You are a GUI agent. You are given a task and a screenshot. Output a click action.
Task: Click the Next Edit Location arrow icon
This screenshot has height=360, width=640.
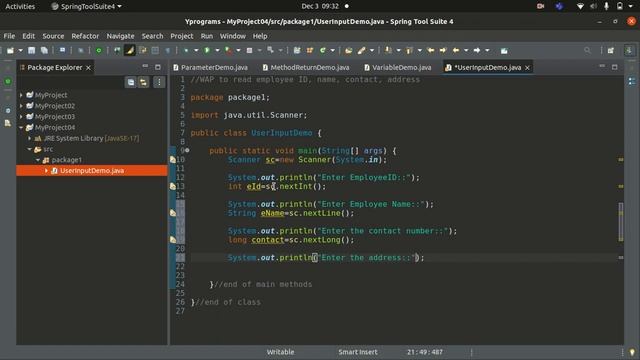pos(443,51)
